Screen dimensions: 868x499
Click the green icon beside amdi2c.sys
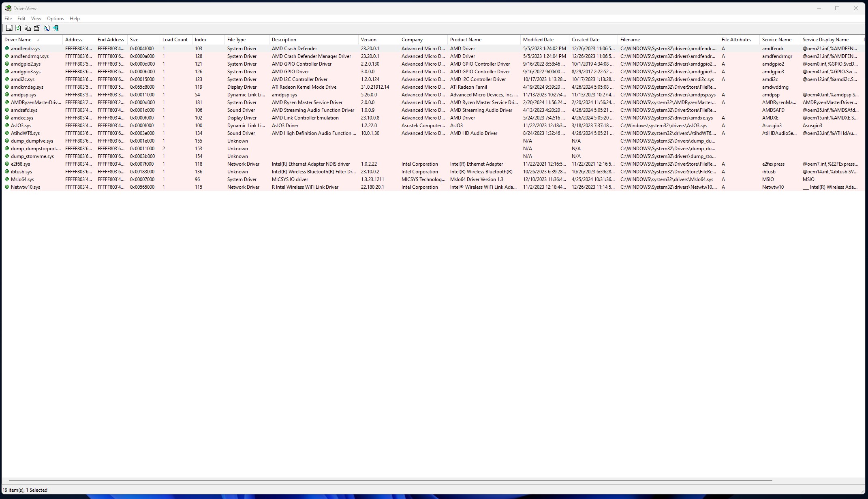[x=7, y=79]
